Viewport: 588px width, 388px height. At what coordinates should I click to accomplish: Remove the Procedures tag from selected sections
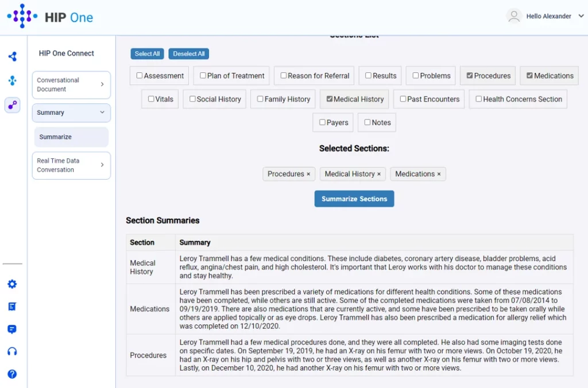coord(308,174)
